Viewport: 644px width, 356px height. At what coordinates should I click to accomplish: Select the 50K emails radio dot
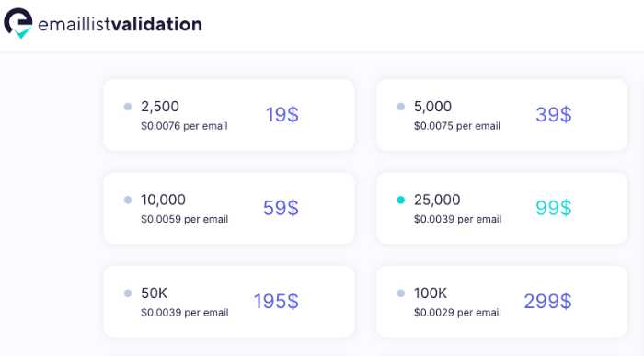[128, 293]
